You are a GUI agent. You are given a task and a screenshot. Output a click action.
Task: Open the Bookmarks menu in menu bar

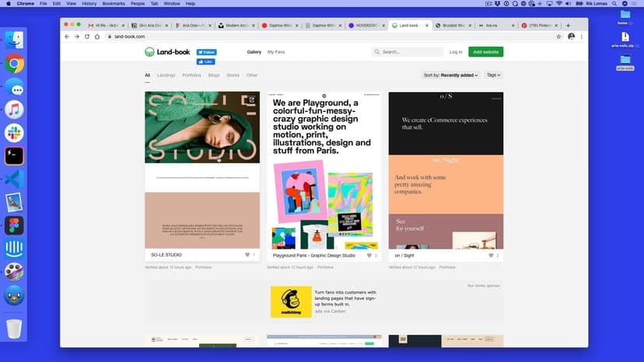pos(114,4)
